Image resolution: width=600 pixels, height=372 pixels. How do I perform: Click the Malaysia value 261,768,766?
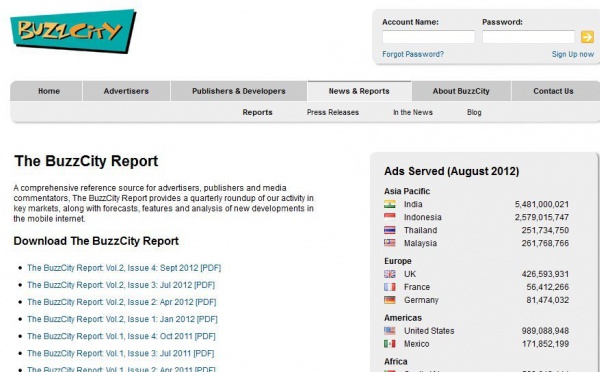(545, 243)
